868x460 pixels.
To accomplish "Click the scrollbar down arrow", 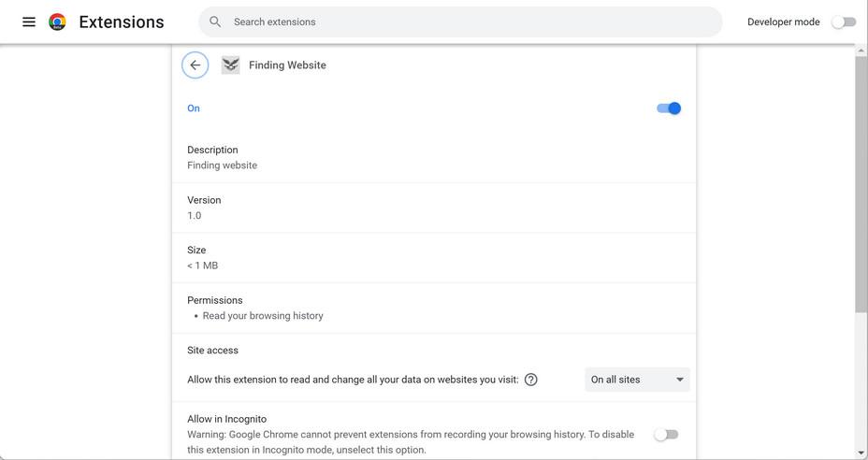I will click(x=861, y=453).
